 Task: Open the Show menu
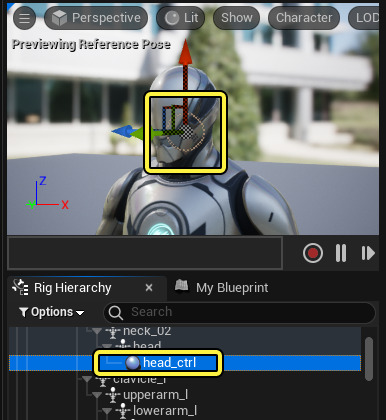pyautogui.click(x=237, y=18)
